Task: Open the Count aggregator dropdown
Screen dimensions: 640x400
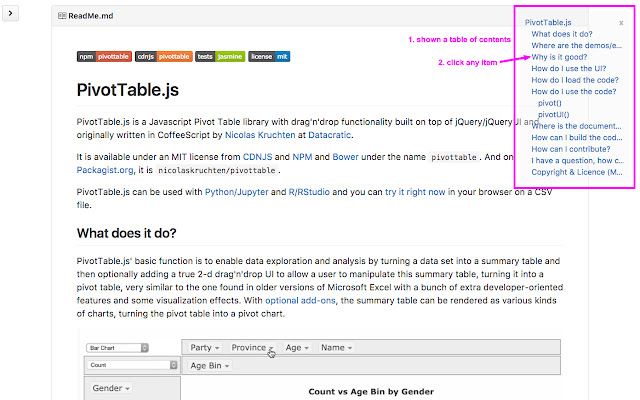Action: (x=132, y=365)
